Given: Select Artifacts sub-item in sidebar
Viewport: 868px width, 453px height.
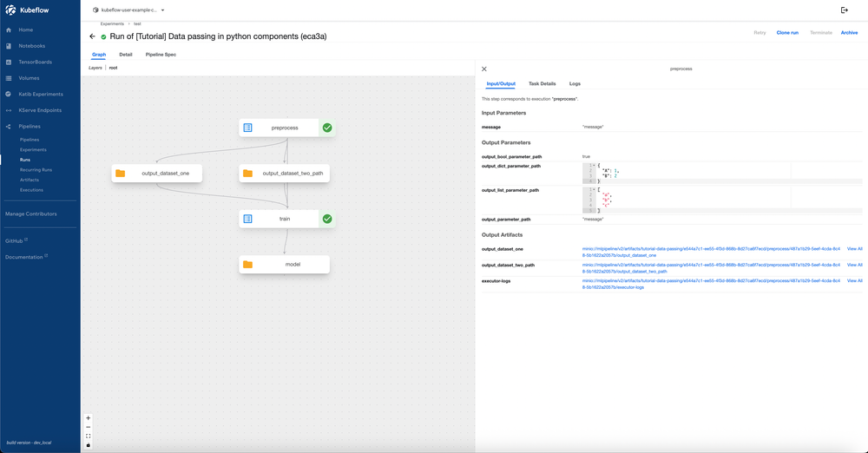Looking at the screenshot, I should [x=30, y=180].
